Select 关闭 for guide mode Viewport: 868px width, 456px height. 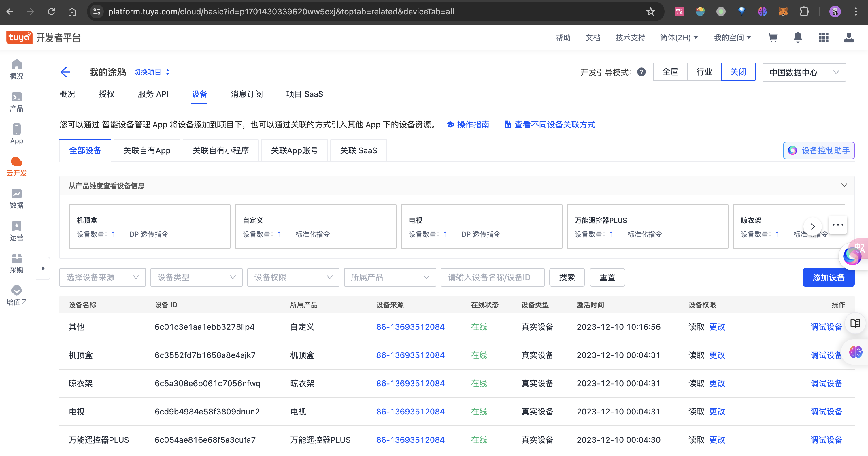738,72
